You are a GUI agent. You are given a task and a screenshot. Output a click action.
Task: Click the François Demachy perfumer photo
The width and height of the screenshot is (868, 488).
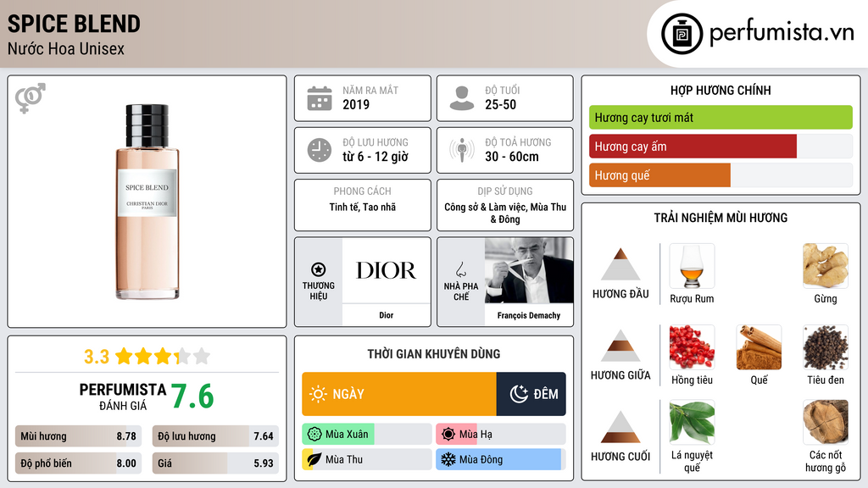(x=528, y=271)
